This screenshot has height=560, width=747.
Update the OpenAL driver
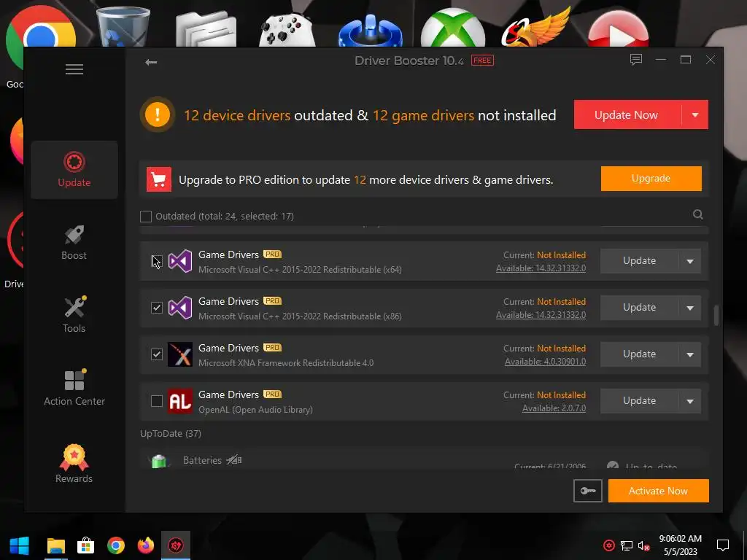point(639,401)
